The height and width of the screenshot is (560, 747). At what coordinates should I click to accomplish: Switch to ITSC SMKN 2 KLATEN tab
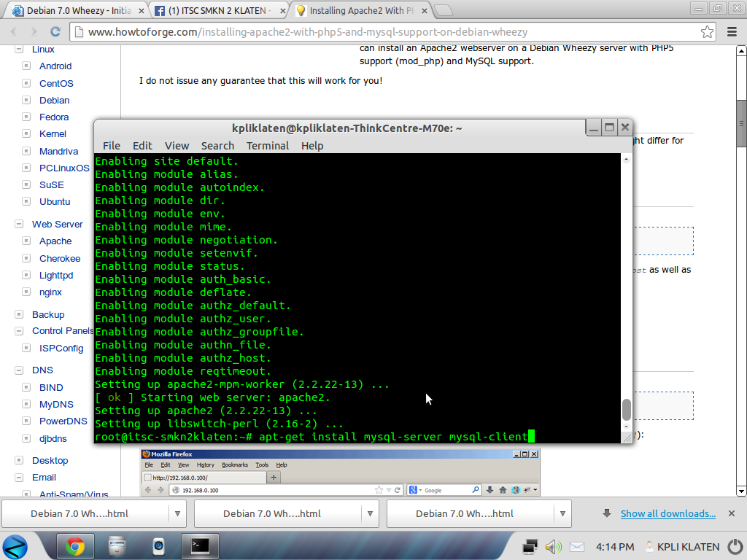[x=220, y=10]
